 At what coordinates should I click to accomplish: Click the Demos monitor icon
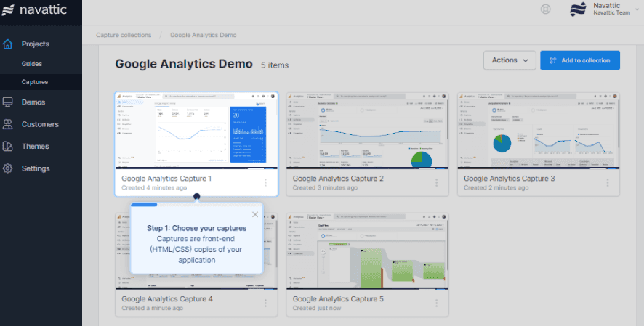click(7, 102)
